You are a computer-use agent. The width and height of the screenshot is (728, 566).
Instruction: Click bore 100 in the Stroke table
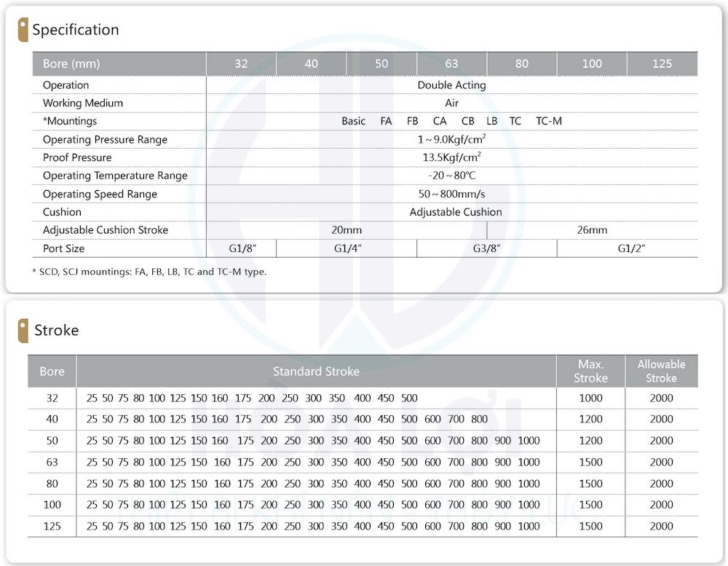(x=52, y=505)
